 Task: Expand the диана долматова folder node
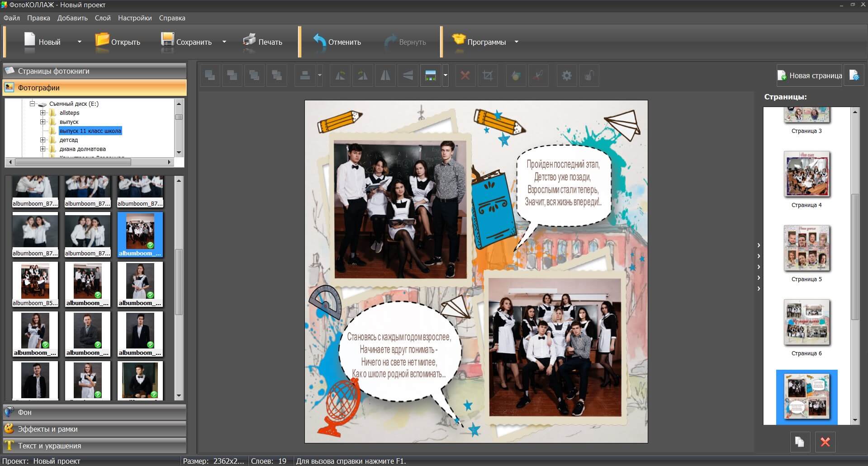(x=43, y=149)
